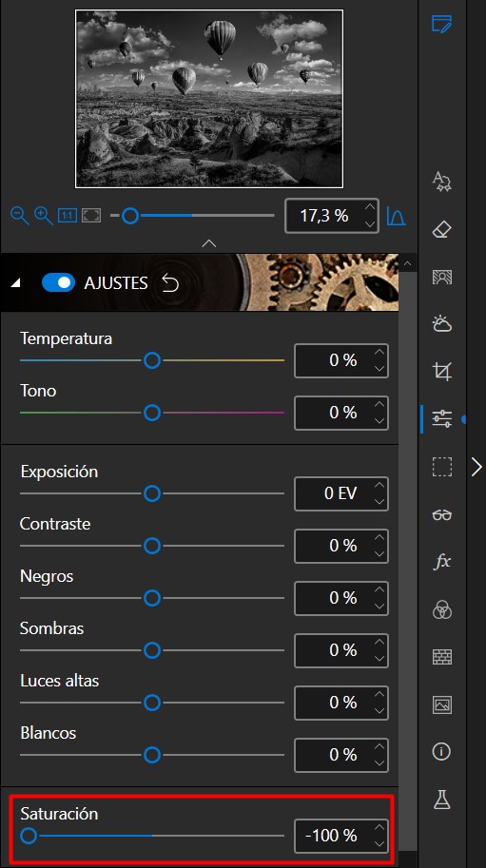The width and height of the screenshot is (486, 868).
Task: Click the Luces altas slider handle
Action: (152, 703)
